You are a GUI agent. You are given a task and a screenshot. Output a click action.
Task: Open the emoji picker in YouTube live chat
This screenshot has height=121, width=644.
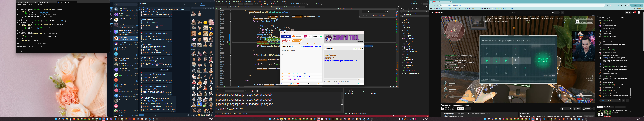(x=620, y=100)
